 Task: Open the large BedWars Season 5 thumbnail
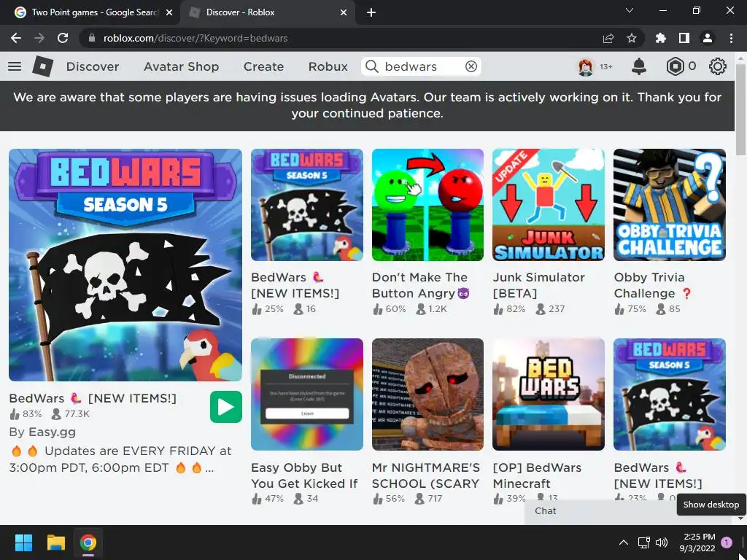(125, 265)
